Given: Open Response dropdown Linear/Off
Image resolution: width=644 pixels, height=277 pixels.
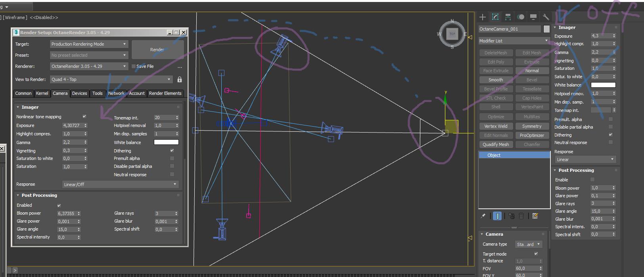Looking at the screenshot, I should pos(121,185).
